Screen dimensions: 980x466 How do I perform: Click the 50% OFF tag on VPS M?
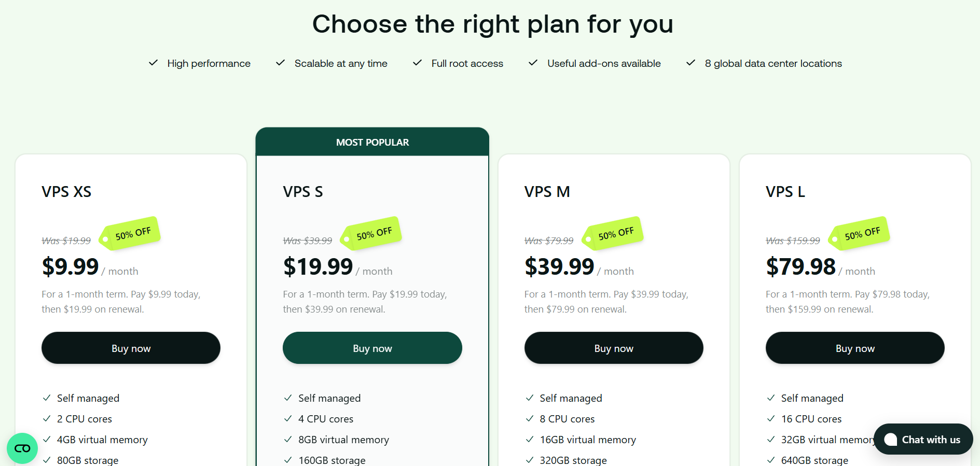[613, 234]
